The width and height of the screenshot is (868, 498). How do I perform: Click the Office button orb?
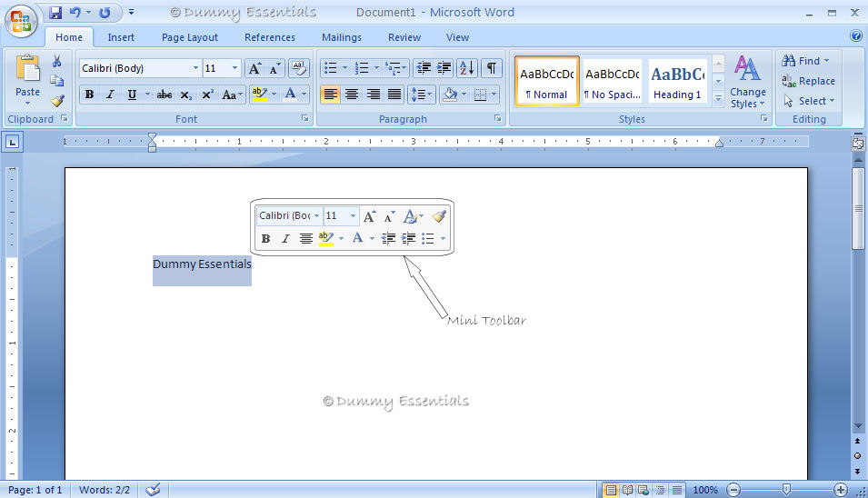point(21,21)
